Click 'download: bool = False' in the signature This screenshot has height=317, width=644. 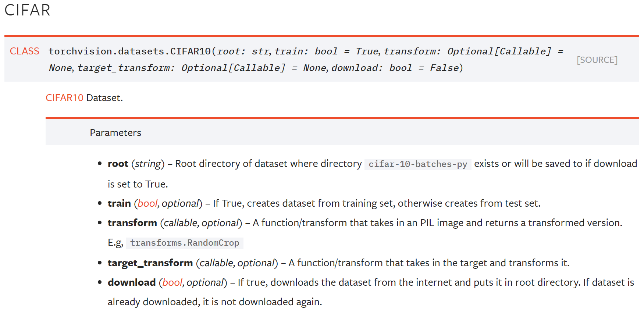pos(395,68)
